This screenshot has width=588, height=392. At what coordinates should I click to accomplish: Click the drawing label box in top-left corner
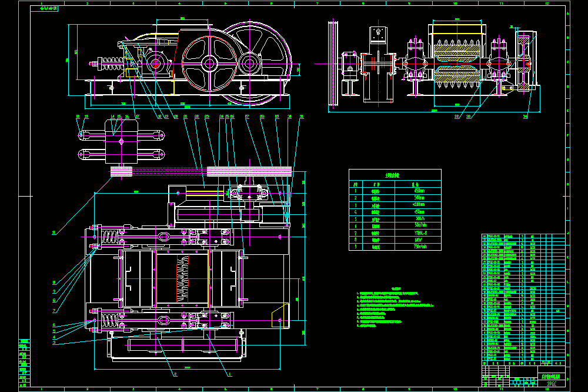coord(44,8)
